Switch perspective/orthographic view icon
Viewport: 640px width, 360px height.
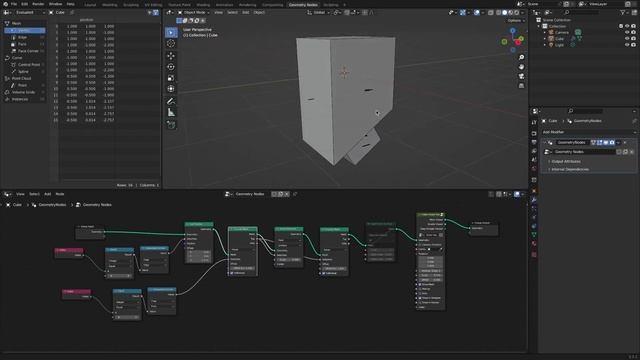[x=521, y=86]
